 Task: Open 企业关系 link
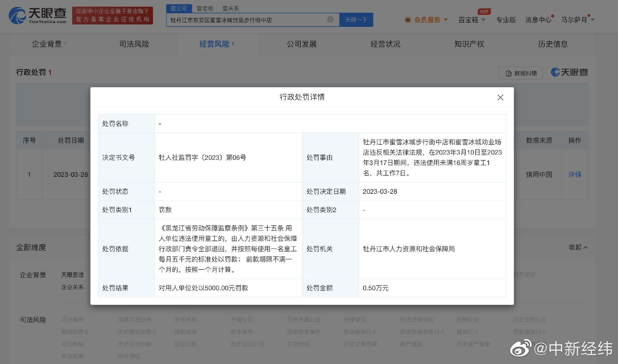[72, 287]
